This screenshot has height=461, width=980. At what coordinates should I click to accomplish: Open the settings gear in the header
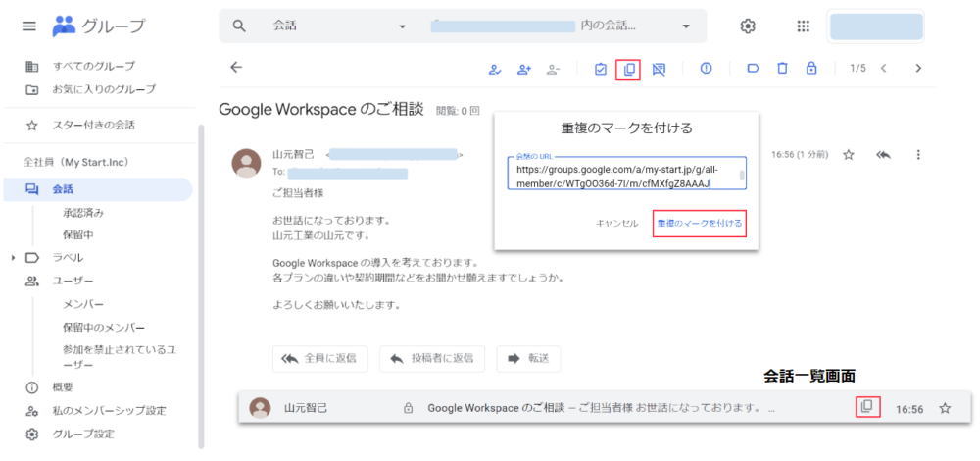click(748, 26)
